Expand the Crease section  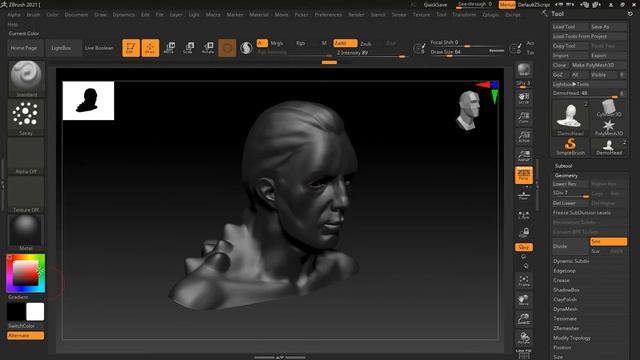pos(561,280)
